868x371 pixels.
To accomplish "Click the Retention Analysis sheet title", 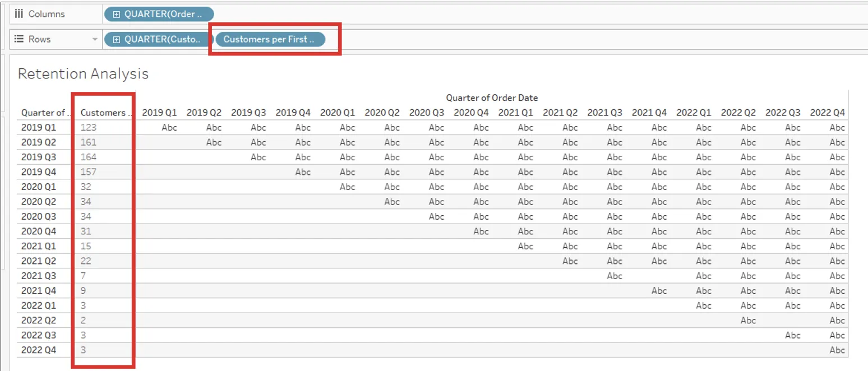I will tap(82, 73).
